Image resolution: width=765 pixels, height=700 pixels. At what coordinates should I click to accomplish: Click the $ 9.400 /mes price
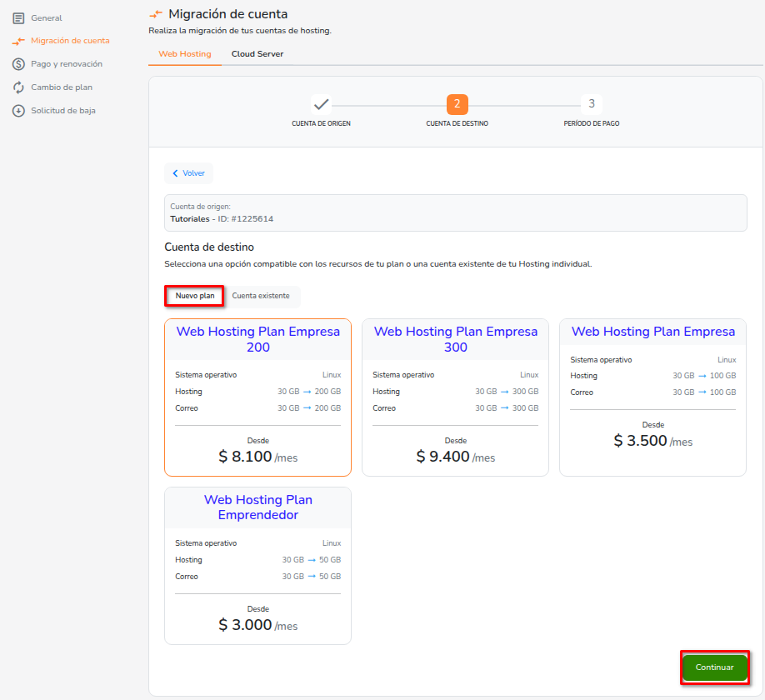tap(455, 457)
